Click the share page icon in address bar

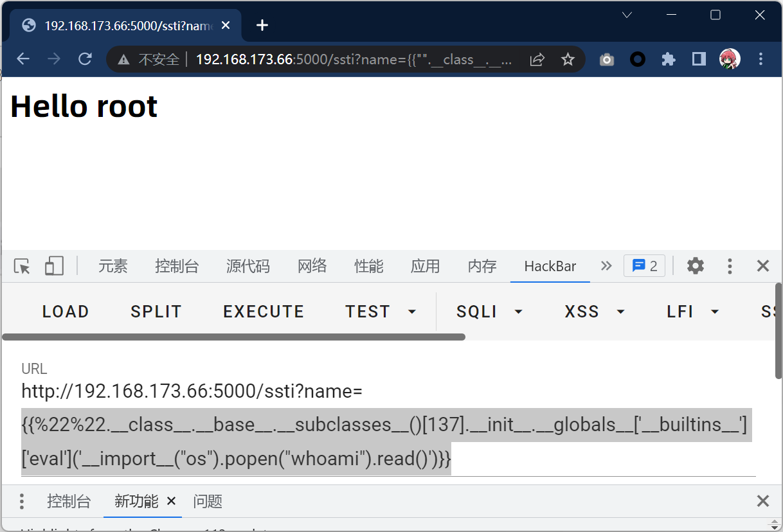[x=536, y=60]
